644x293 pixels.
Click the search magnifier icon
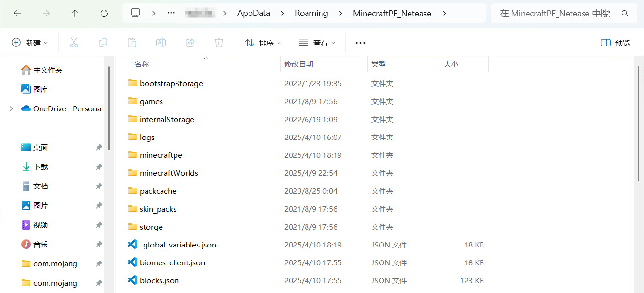point(625,14)
